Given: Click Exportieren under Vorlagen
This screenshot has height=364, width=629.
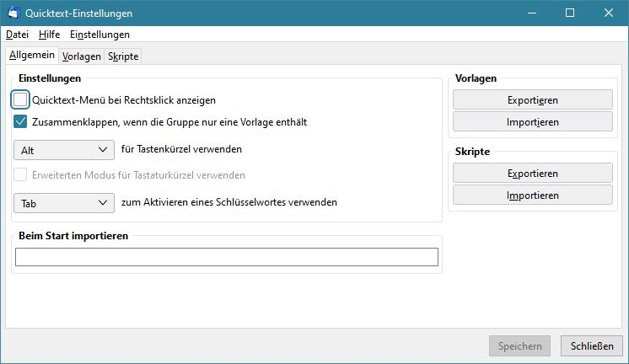Looking at the screenshot, I should [532, 99].
